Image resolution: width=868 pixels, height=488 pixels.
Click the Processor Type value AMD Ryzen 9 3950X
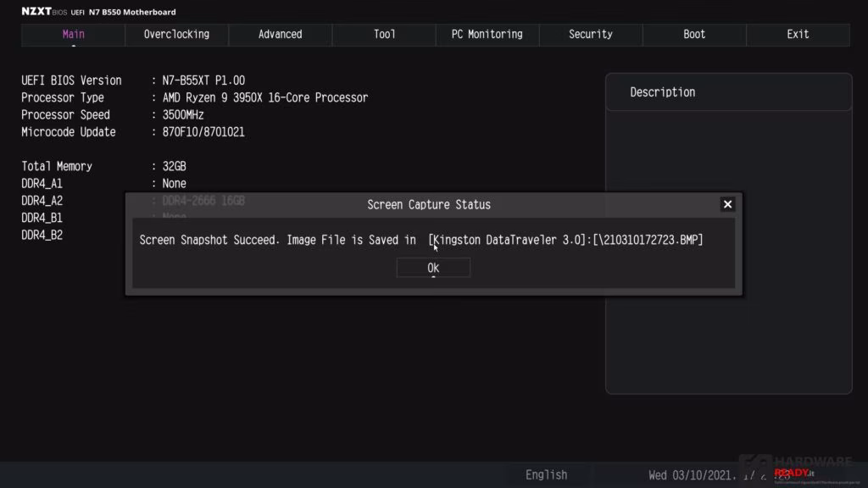point(264,98)
